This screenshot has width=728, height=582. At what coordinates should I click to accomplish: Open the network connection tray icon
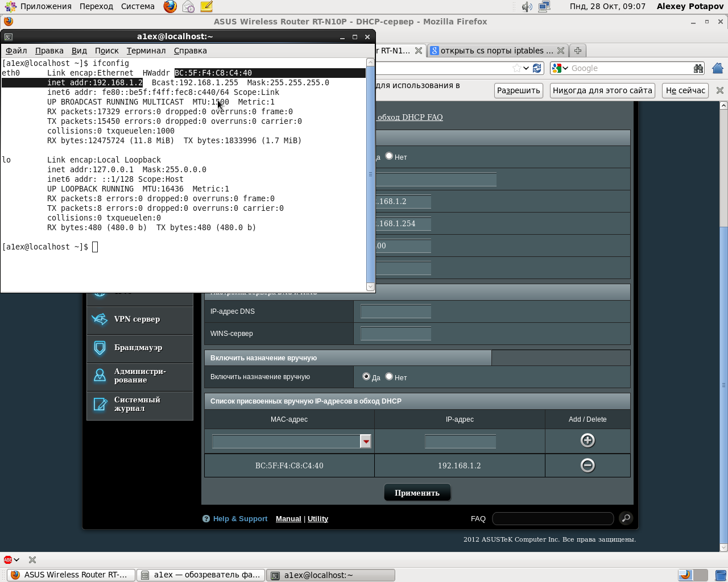click(544, 6)
